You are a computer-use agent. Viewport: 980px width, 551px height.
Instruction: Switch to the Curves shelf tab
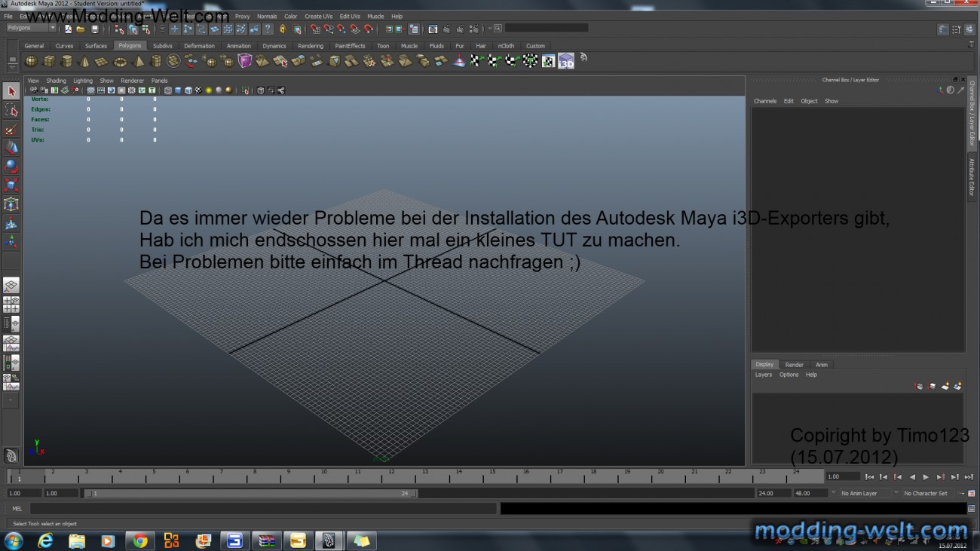(65, 46)
